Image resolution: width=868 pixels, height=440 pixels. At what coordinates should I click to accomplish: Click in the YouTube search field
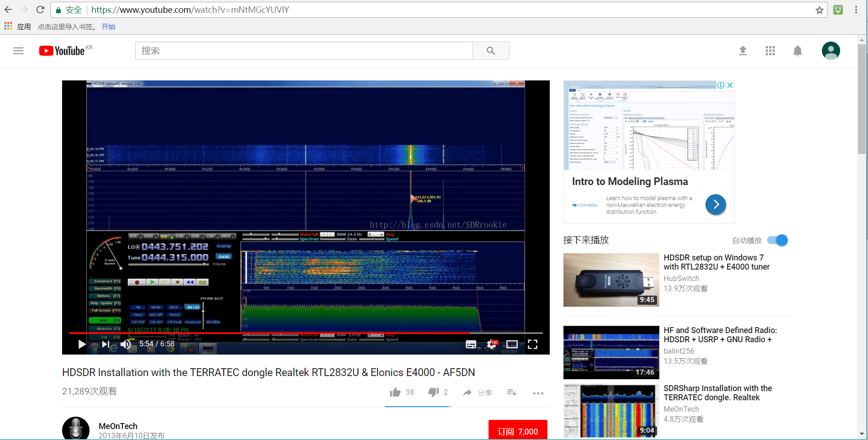[x=304, y=51]
